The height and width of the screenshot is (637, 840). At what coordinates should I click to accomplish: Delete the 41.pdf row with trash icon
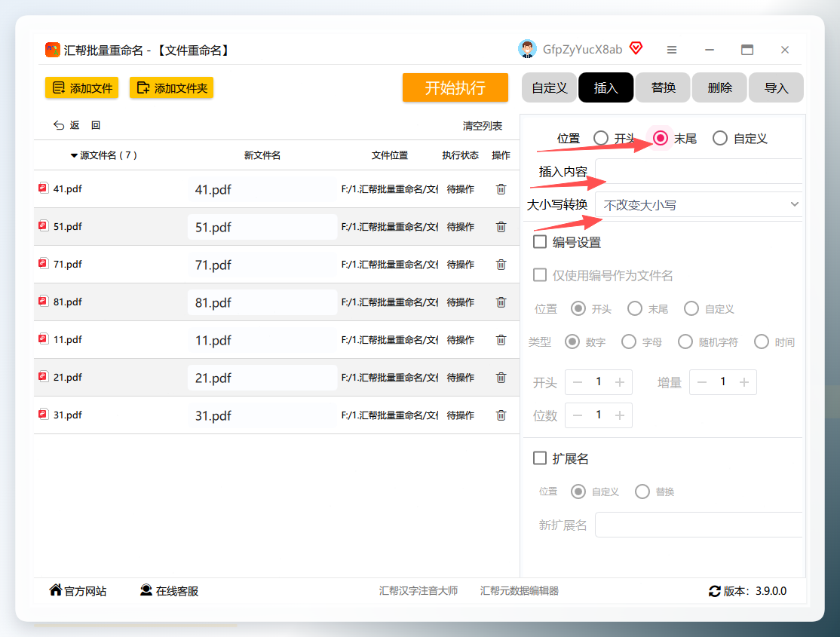tap(501, 189)
